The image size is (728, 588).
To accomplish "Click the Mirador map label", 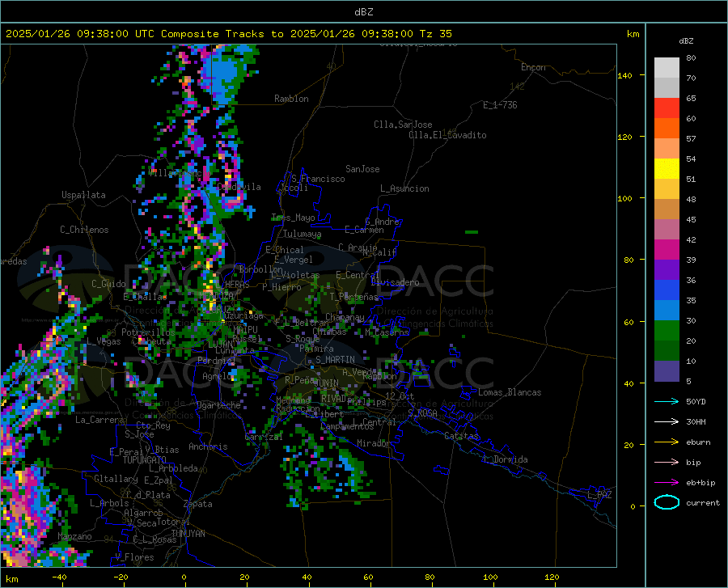I will point(374,443).
